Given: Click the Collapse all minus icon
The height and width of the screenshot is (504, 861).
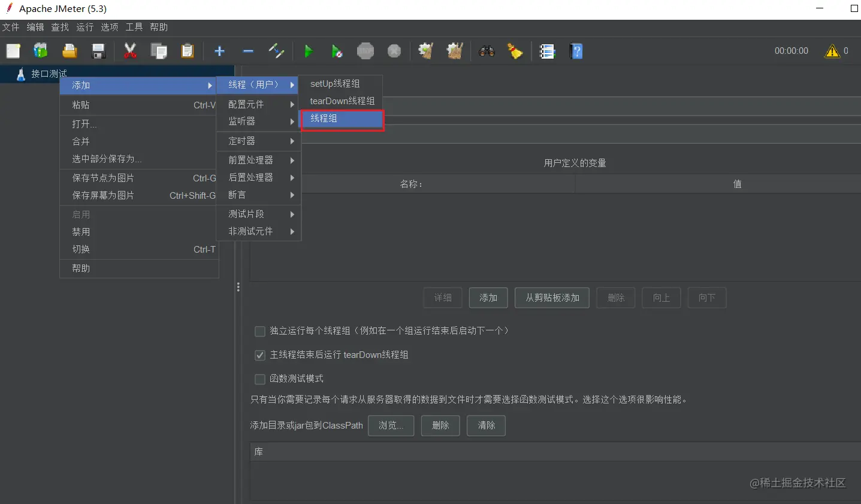Looking at the screenshot, I should tap(248, 51).
